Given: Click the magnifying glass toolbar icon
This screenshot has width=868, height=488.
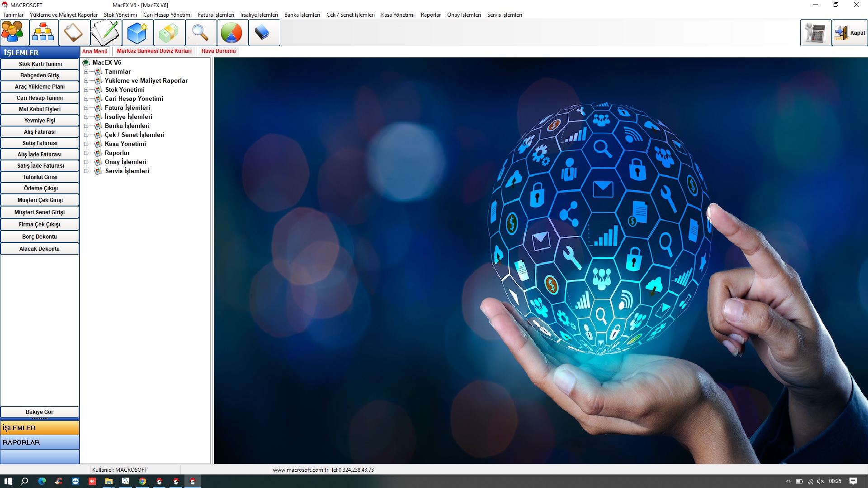Looking at the screenshot, I should tap(200, 33).
